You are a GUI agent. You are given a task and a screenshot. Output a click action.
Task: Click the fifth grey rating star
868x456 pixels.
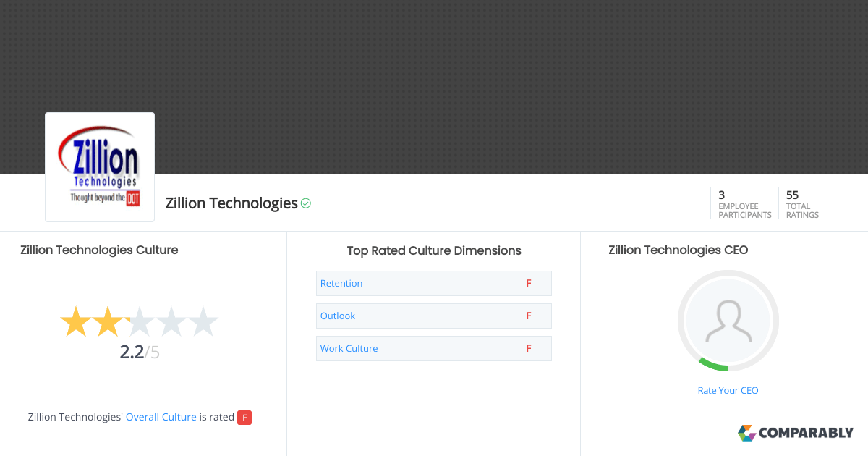click(x=203, y=322)
